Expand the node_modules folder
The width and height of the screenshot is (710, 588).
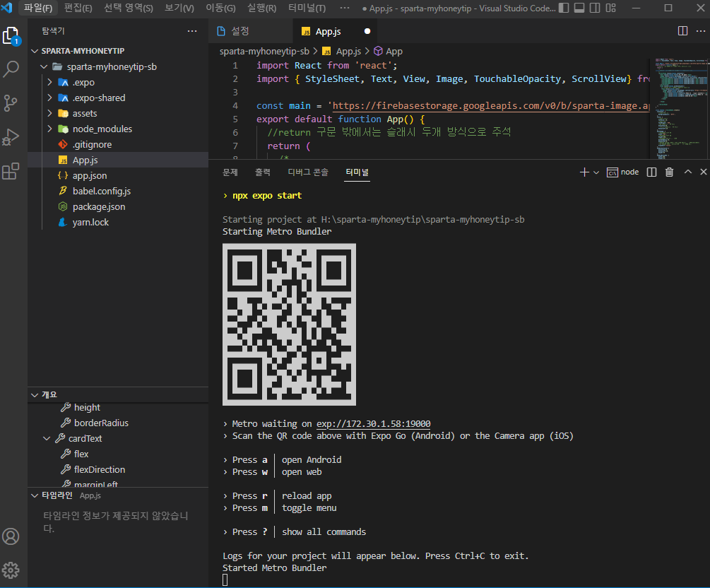point(50,129)
